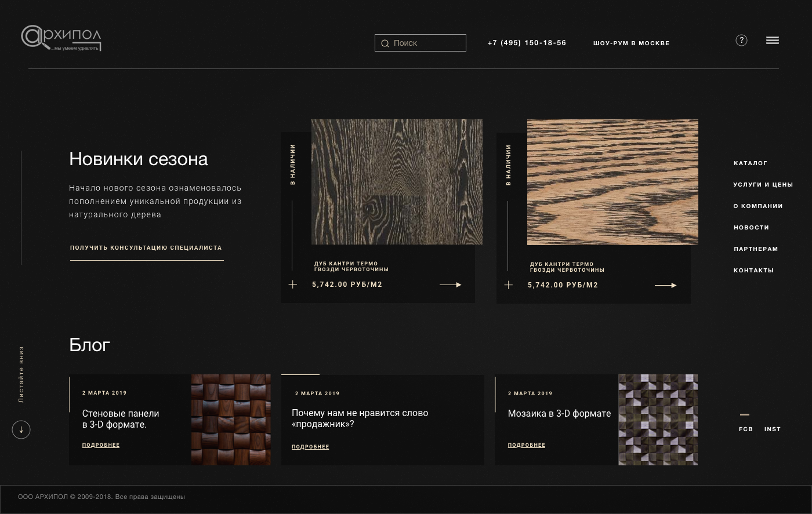Click the paragraph starting Начало нового сезона
Screen dimensions: 812x514
coord(155,201)
